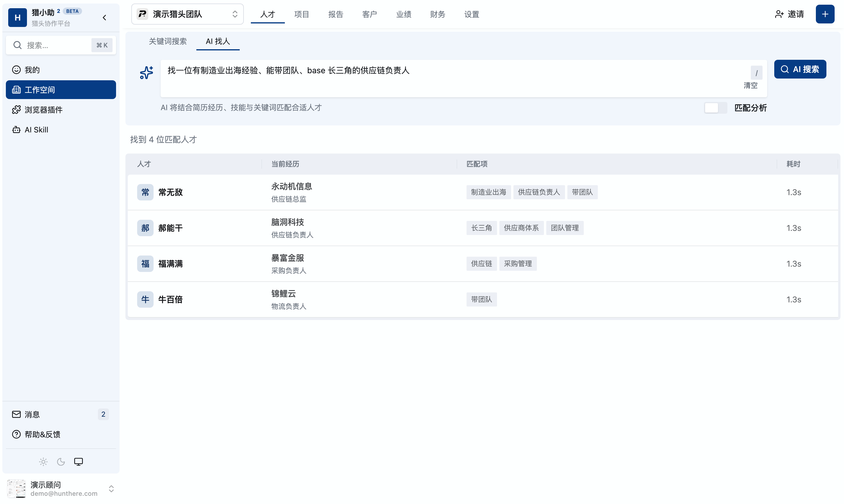844x504 pixels.
Task: Select the system theme monitor icon
Action: (x=79, y=461)
